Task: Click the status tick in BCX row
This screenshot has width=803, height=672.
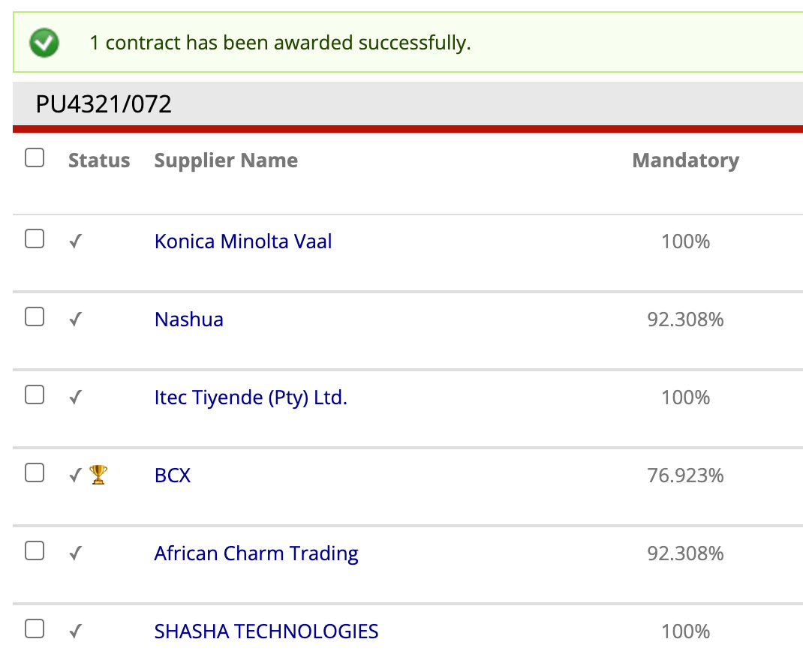Action: point(76,475)
